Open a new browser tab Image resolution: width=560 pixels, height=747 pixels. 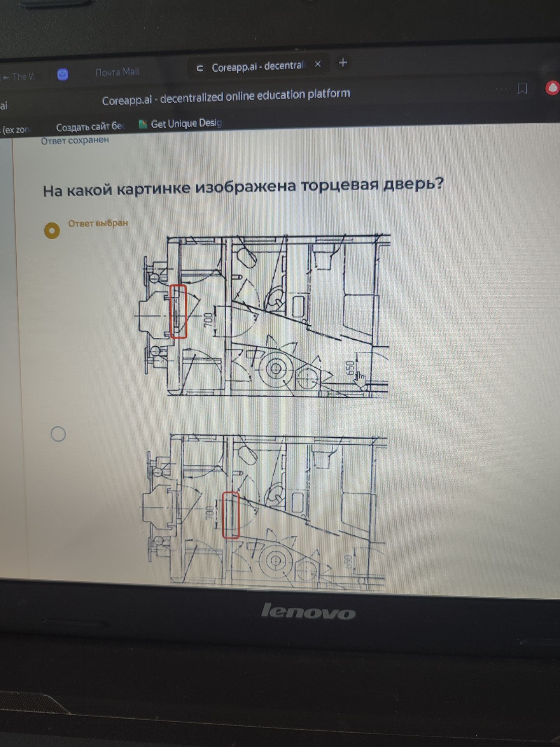[x=343, y=62]
